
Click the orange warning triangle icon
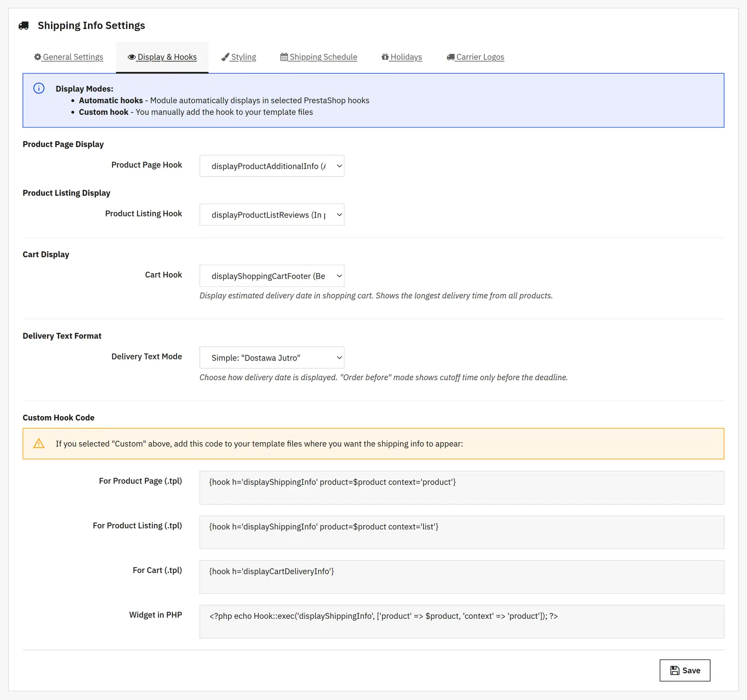[39, 443]
